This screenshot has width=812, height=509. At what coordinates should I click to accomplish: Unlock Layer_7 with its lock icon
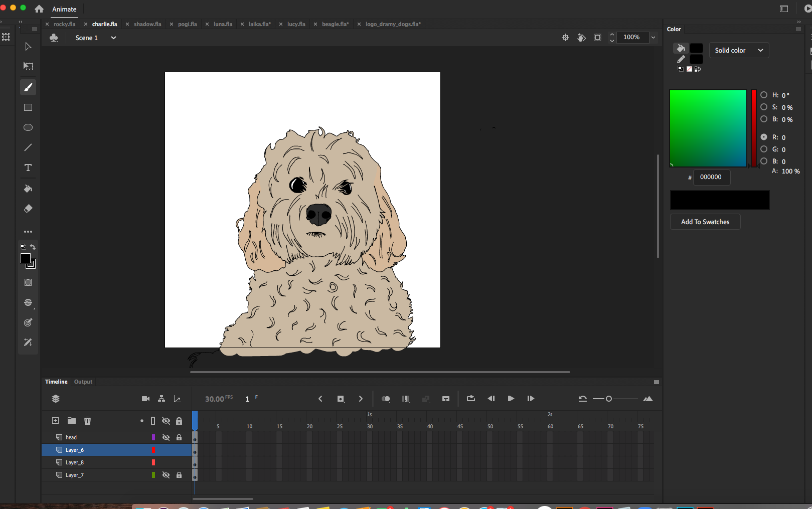[x=179, y=475]
